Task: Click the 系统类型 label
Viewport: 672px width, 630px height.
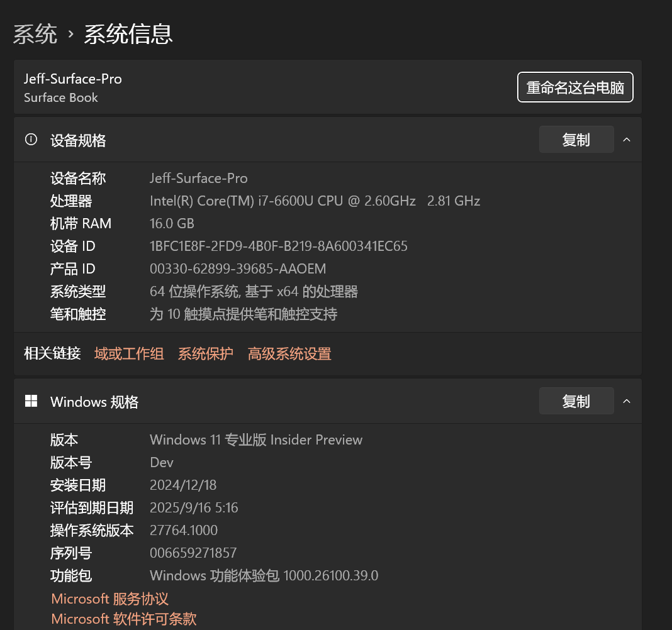Action: point(78,292)
